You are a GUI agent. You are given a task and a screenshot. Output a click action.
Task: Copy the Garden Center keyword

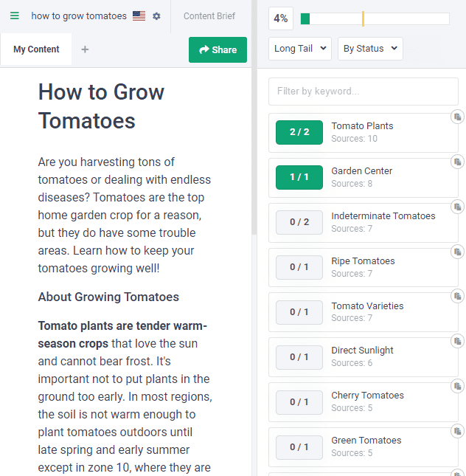pyautogui.click(x=457, y=162)
